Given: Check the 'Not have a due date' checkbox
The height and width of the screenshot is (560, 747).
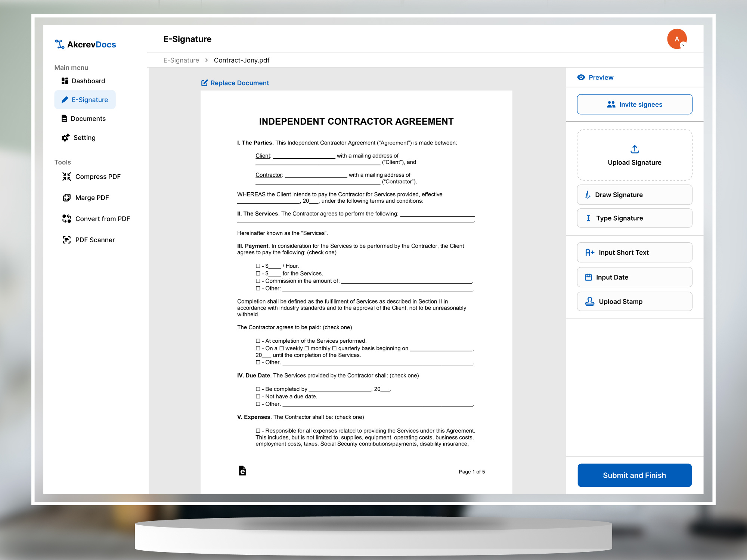Looking at the screenshot, I should click(x=258, y=396).
